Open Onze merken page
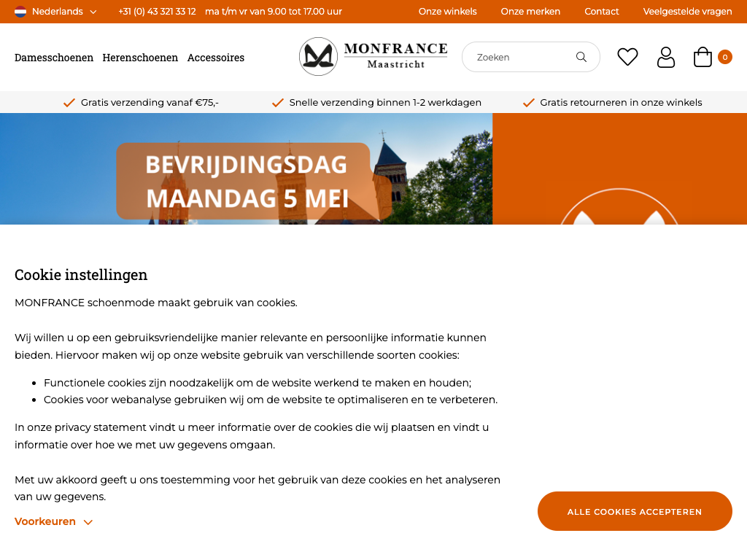The image size is (747, 560). 530,12
